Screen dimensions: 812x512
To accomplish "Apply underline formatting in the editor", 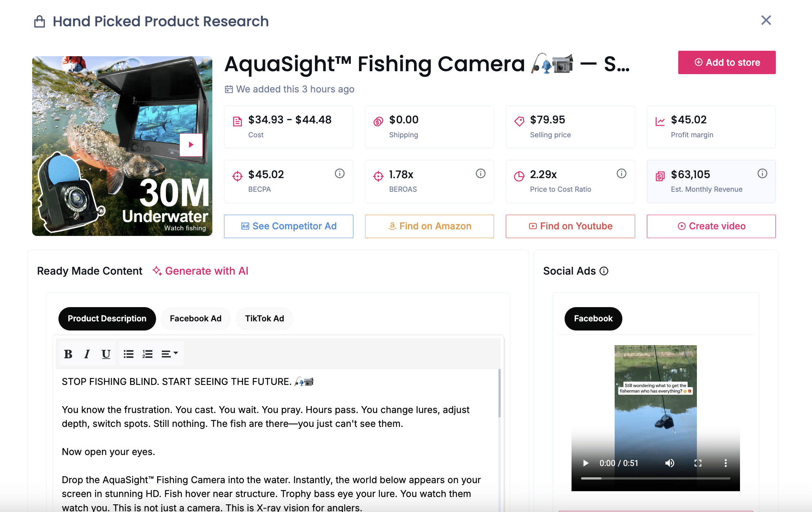I will (x=106, y=353).
